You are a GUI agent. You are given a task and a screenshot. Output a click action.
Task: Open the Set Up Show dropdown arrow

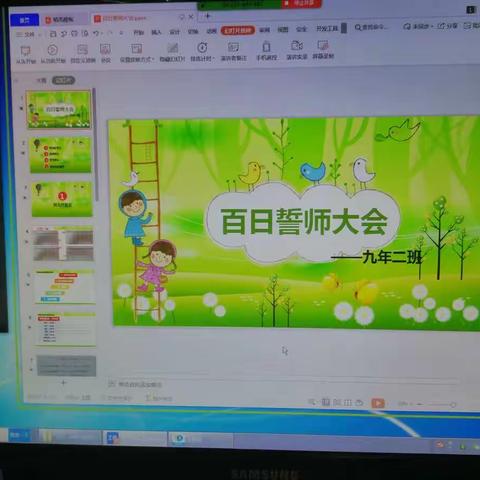tap(153, 59)
